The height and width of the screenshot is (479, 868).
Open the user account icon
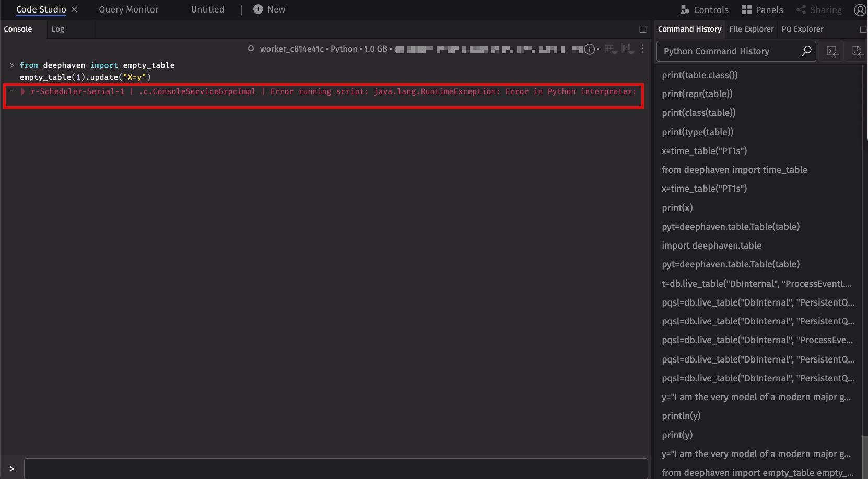tap(860, 10)
